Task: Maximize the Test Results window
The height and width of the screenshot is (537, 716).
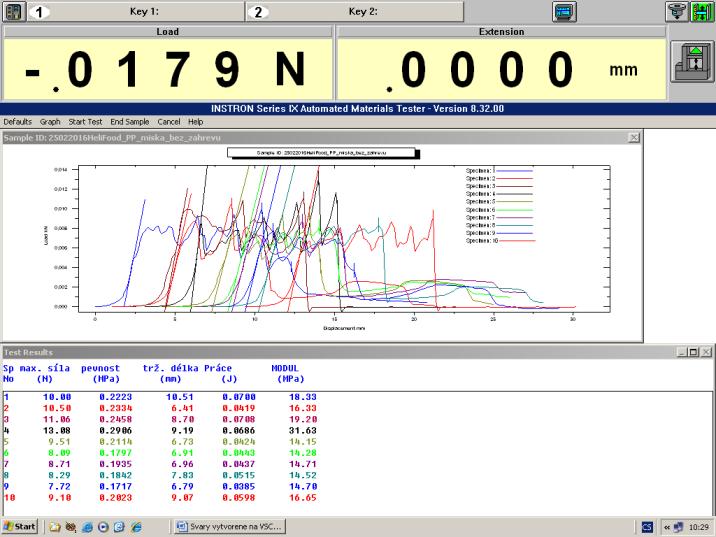Action: [693, 352]
